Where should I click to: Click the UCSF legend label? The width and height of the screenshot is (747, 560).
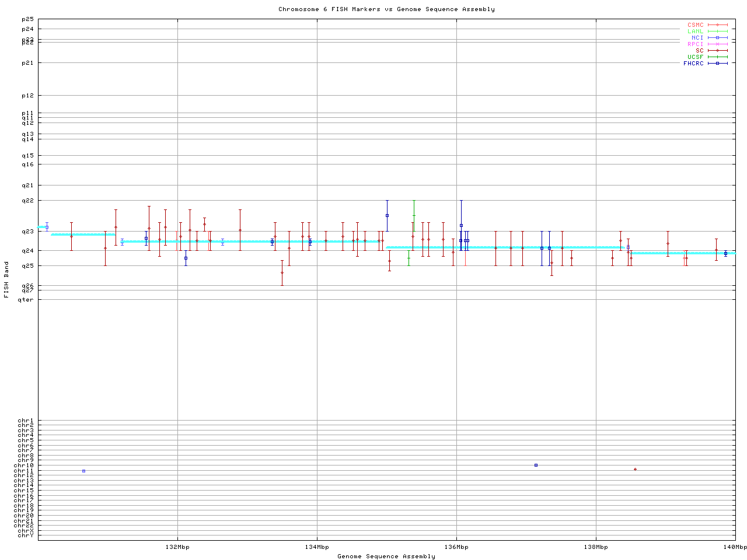[x=695, y=57]
